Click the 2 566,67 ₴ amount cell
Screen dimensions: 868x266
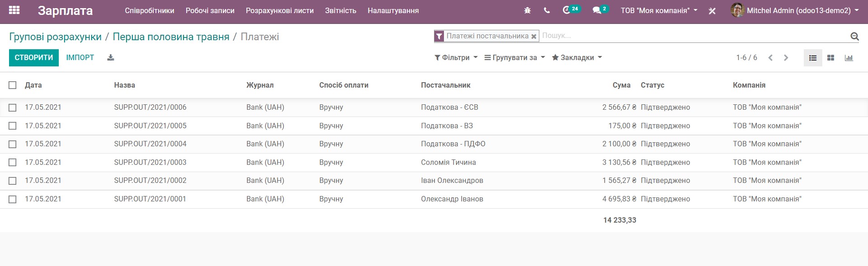coord(619,107)
